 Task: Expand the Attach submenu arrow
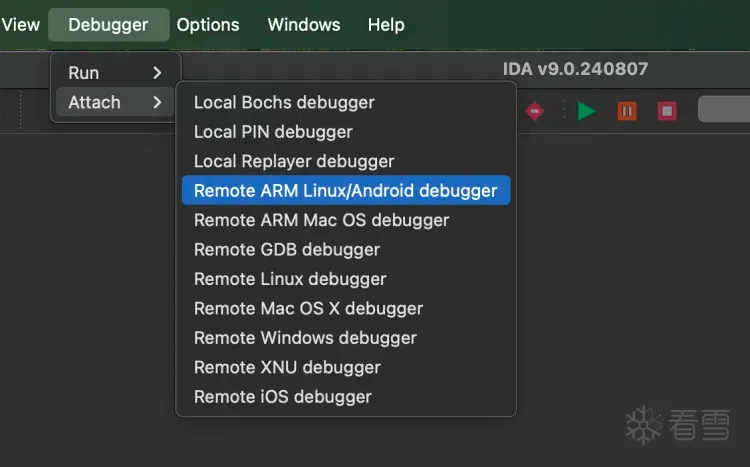coord(157,102)
